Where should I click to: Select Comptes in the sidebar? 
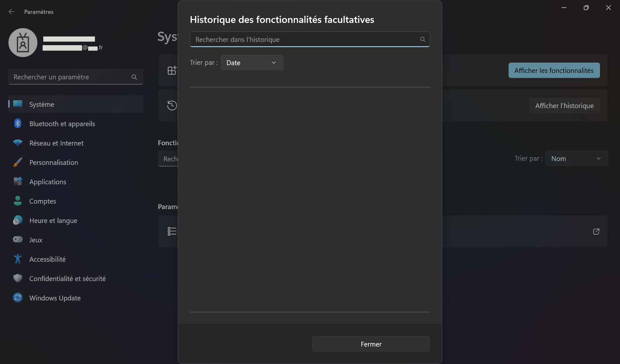(42, 201)
